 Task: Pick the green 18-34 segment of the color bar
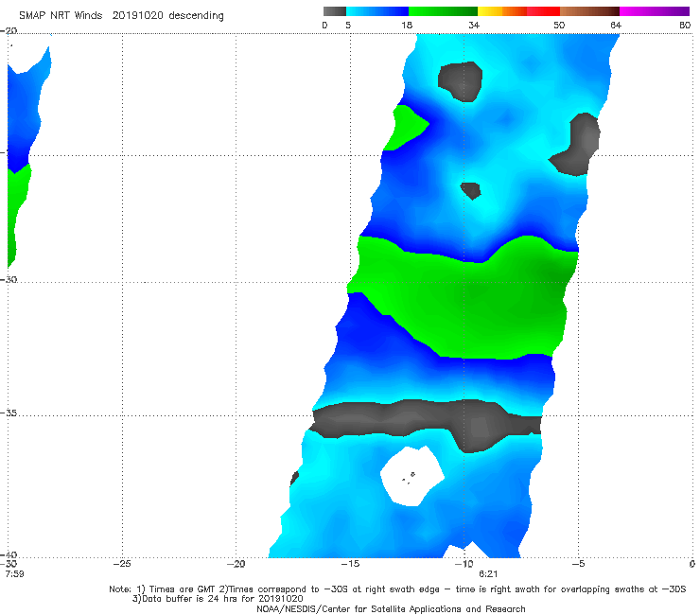(443, 11)
